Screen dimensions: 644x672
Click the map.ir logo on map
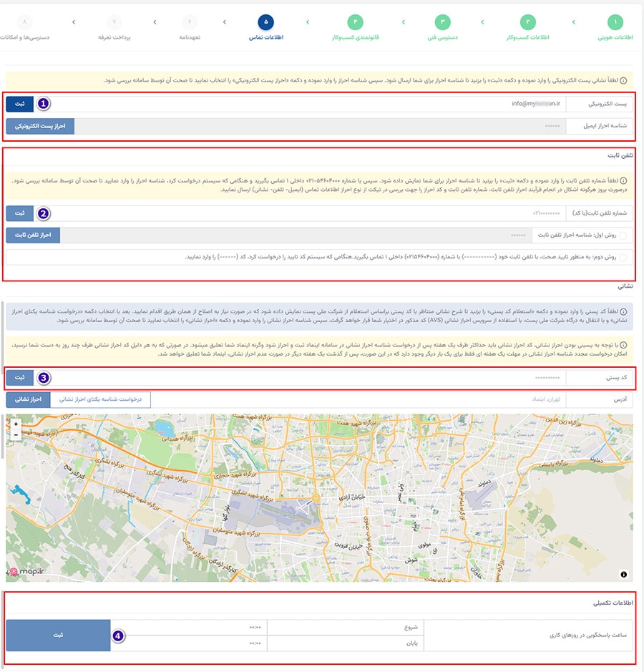click(x=26, y=572)
